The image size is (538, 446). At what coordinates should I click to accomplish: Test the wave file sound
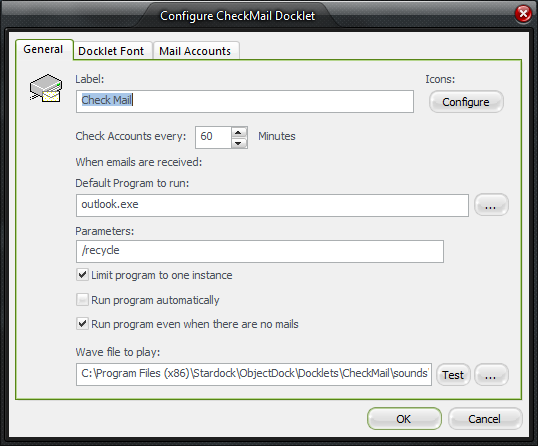(453, 374)
